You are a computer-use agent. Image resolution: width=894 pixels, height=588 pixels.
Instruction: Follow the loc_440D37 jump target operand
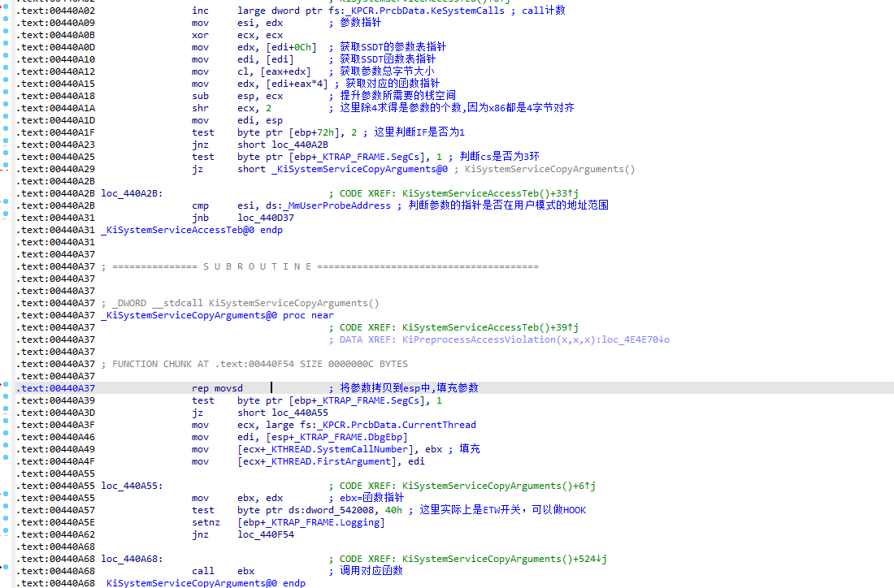[x=266, y=218]
